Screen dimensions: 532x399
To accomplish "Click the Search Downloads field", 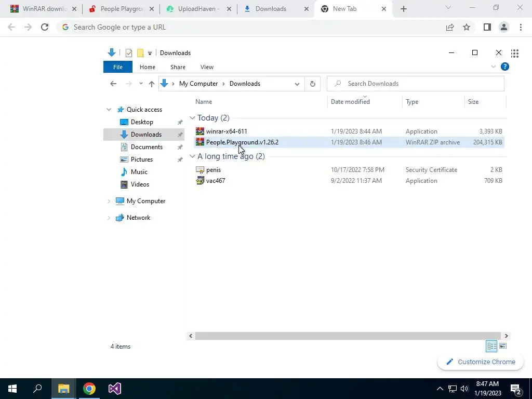I will 415,84.
